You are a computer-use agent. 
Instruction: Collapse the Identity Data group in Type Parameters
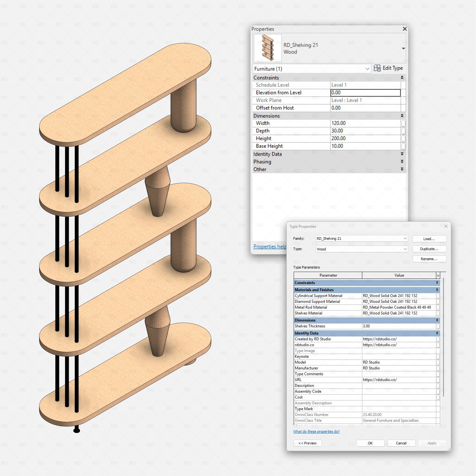pyautogui.click(x=437, y=333)
